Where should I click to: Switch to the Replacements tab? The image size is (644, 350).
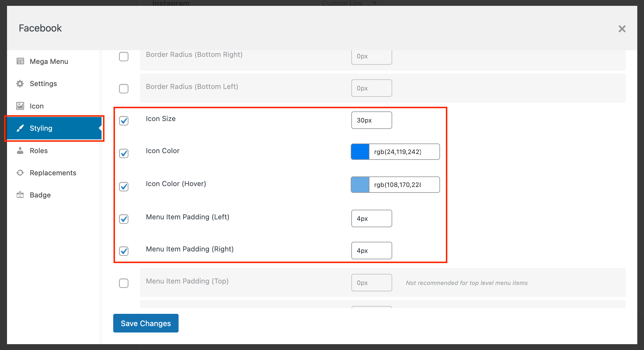53,173
